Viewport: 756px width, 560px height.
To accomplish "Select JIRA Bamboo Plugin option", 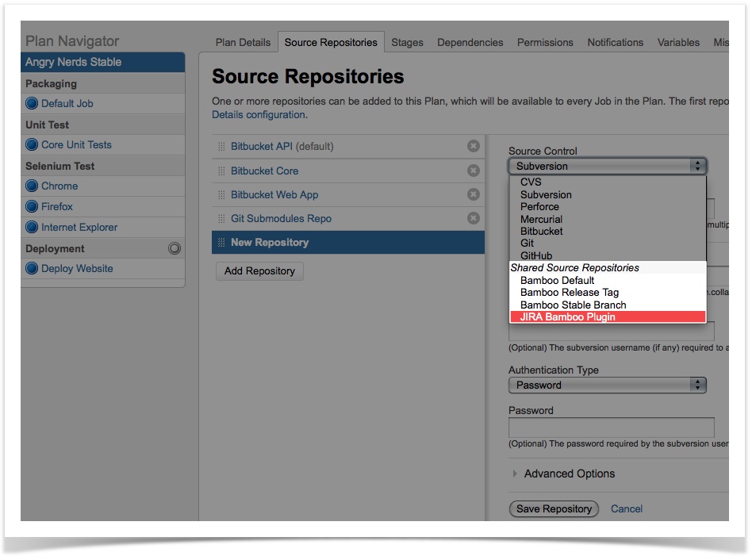I will click(x=567, y=317).
